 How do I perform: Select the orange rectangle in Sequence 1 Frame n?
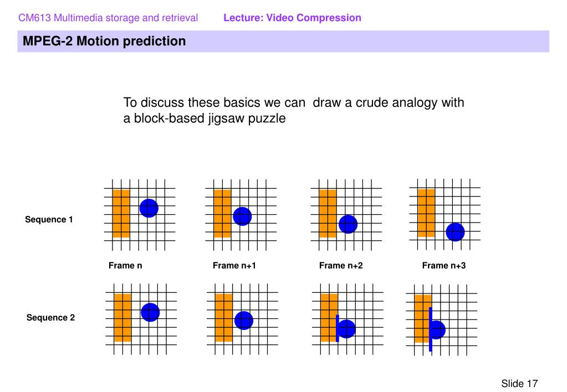pos(121,213)
